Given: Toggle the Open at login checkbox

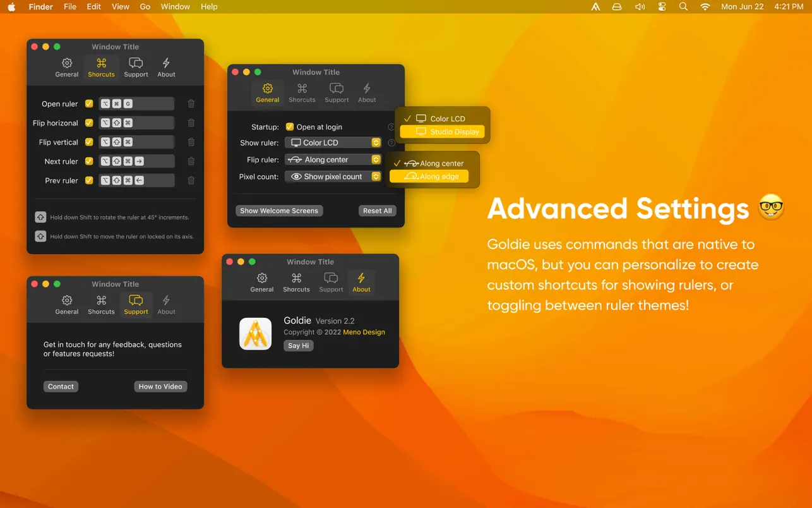Looking at the screenshot, I should coord(290,127).
